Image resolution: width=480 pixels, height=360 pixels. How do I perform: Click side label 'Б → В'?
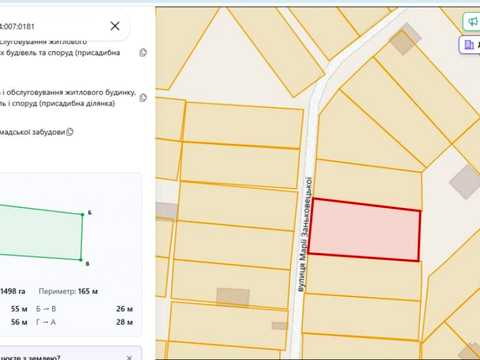click(46, 309)
